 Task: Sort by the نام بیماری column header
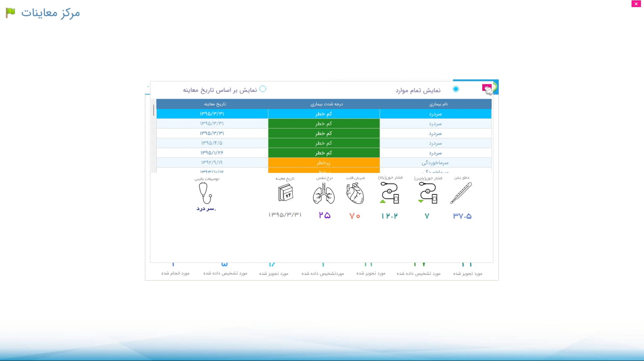click(435, 104)
